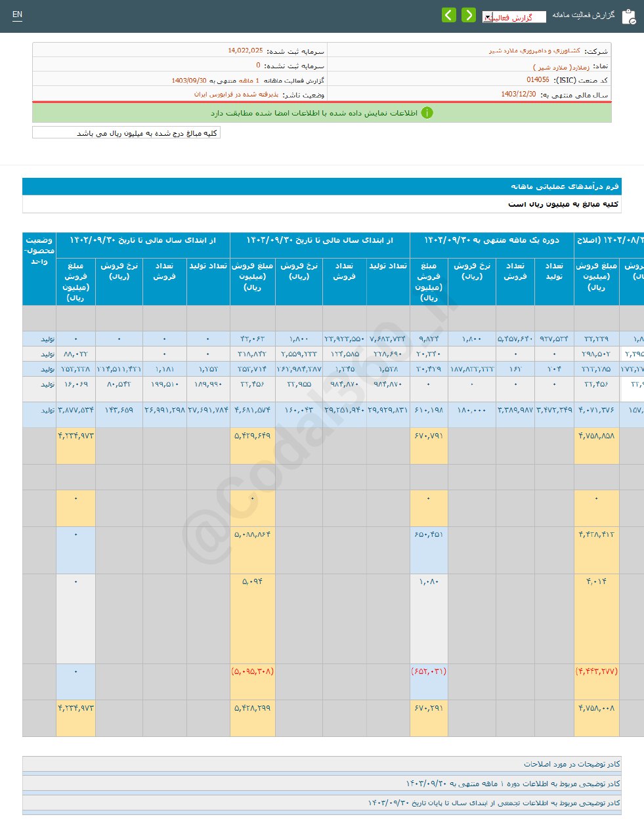Click the publisher status پذیرفته شده در فرابورس ایران
This screenshot has height=840, width=644.
click(236, 94)
